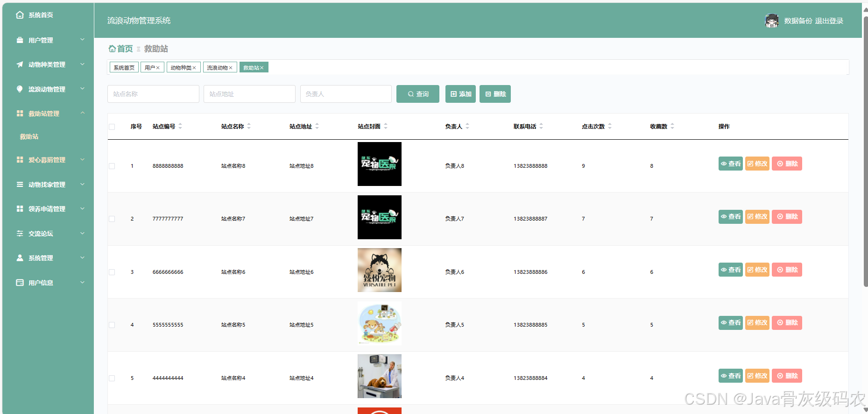Click the breadcrumb home icon before 首页
Viewport: 868px width, 414px height.
(x=112, y=49)
